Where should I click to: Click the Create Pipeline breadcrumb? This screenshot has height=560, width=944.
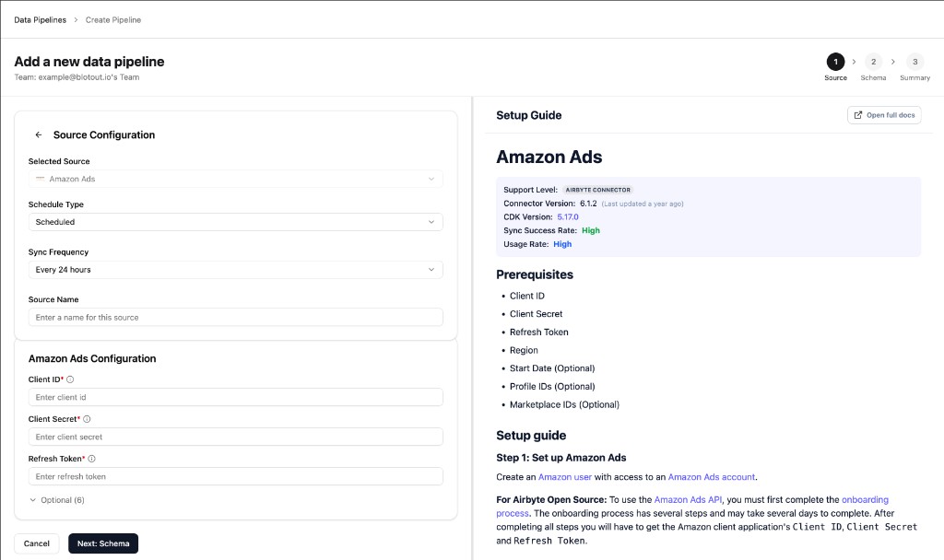coord(113,20)
